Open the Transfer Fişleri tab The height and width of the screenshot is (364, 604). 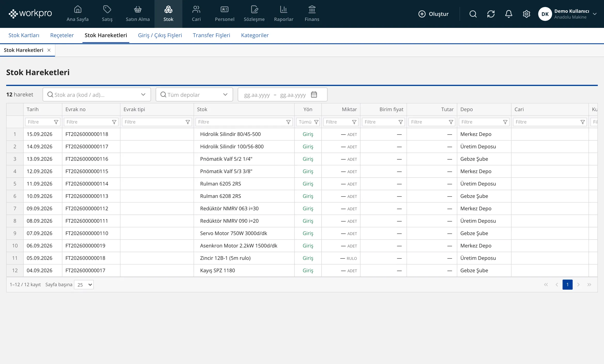click(x=211, y=35)
